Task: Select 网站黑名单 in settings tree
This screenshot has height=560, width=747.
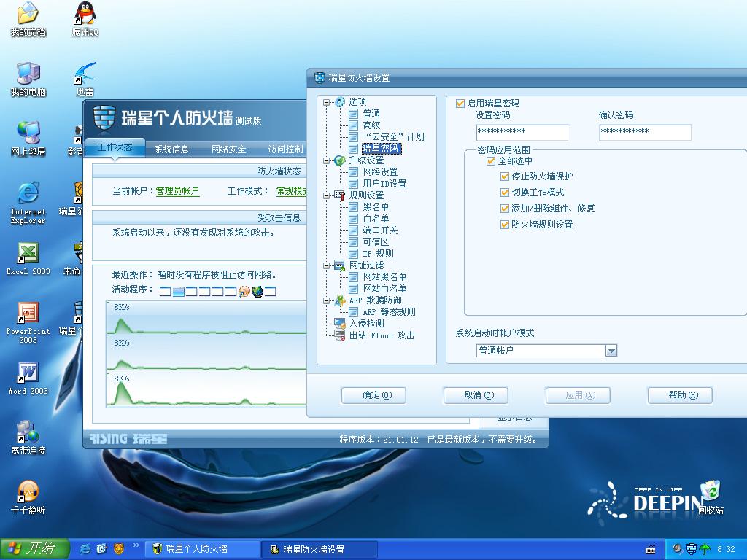Action: coord(384,277)
